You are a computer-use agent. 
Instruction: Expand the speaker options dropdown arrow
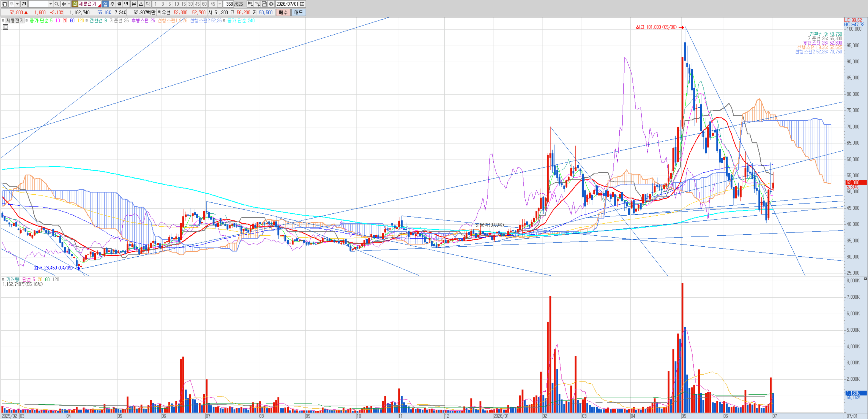tap(69, 4)
